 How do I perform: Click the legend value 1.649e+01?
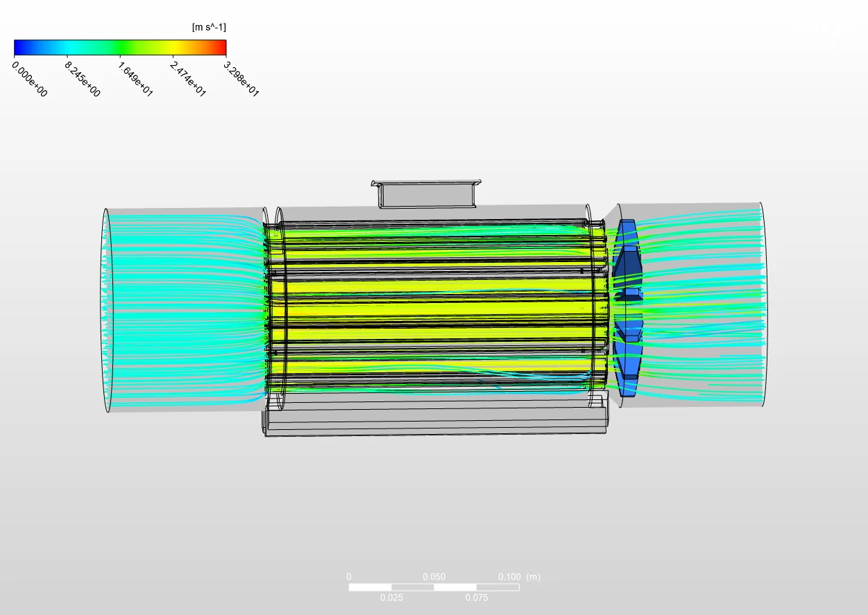[136, 78]
